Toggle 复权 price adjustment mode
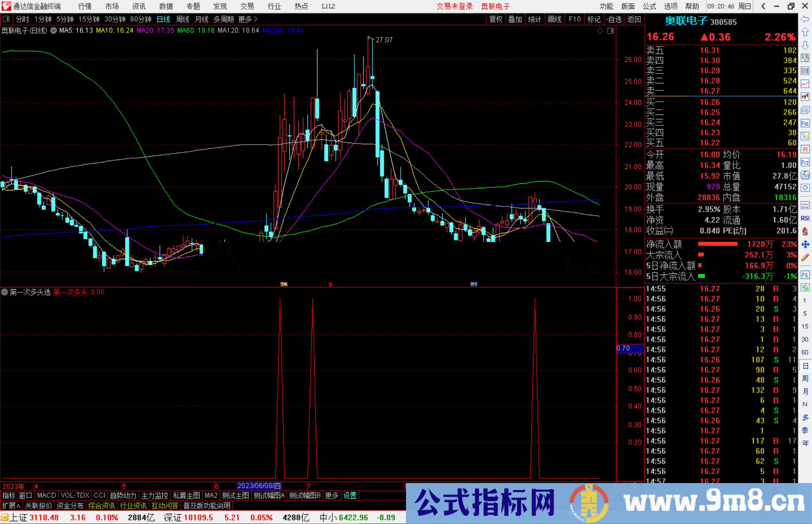Viewport: 812px width, 524px height. [495, 19]
